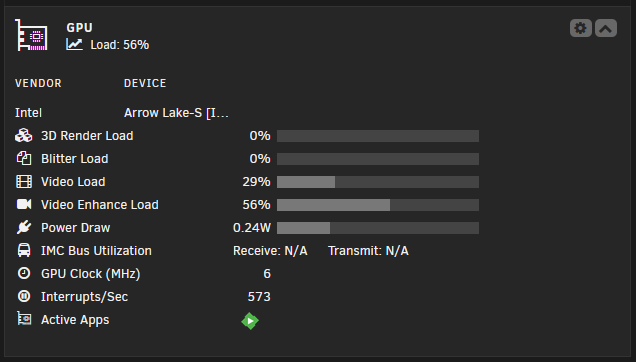Click the Video Enhance Load camera icon

pos(24,204)
